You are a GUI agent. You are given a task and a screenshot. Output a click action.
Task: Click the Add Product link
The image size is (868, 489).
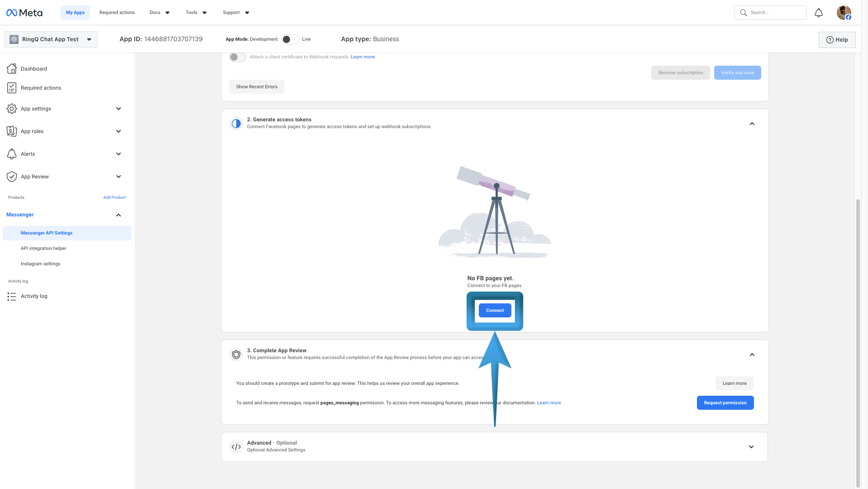114,197
